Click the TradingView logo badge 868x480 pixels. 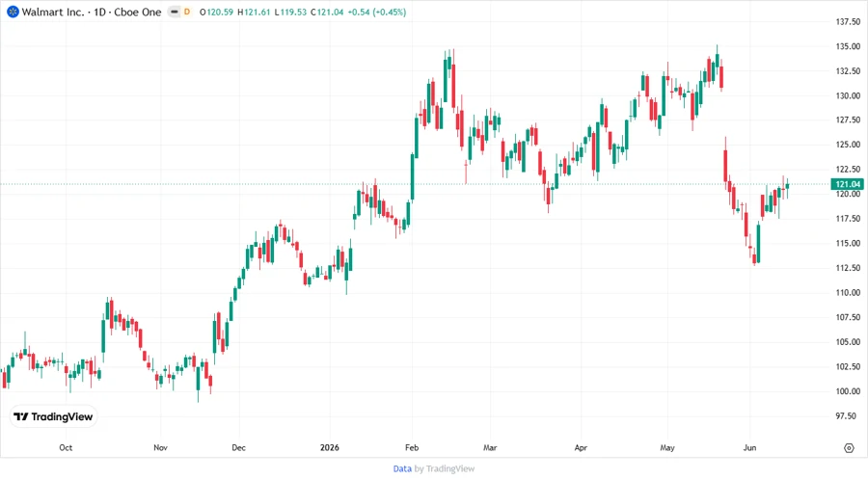point(53,416)
